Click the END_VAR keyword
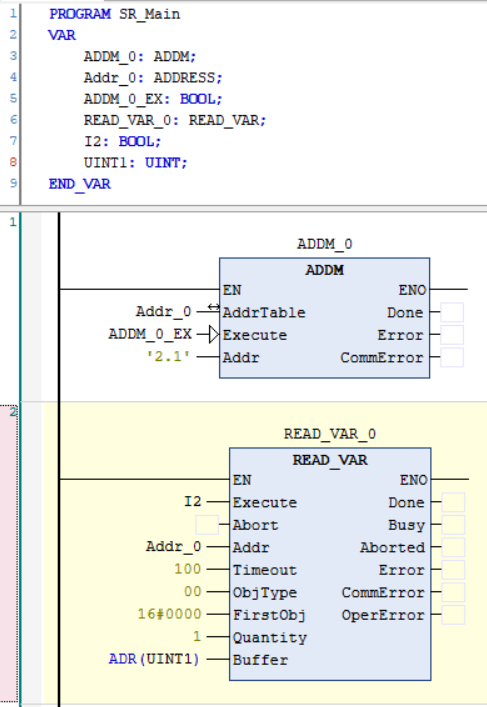The height and width of the screenshot is (707, 487). 79,184
